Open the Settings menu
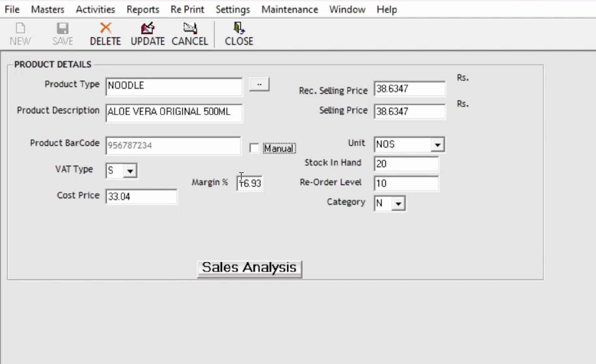Image resolution: width=596 pixels, height=364 pixels. [x=233, y=9]
